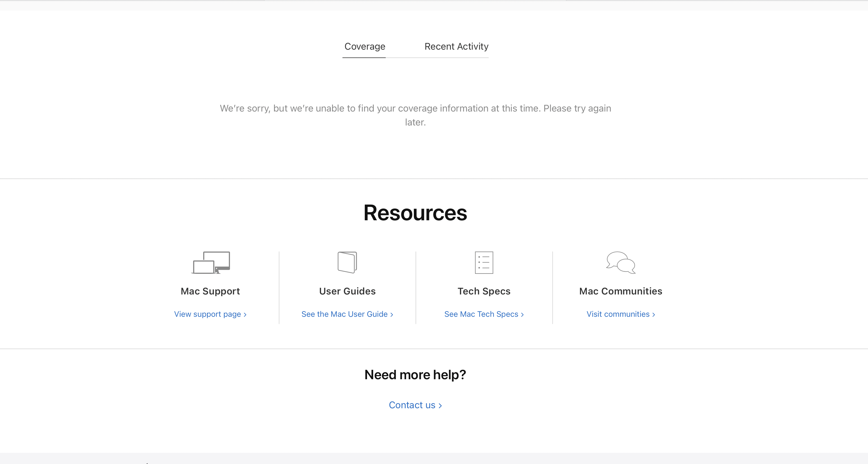This screenshot has height=464, width=868.
Task: Click the Contact us link
Action: coord(412,405)
